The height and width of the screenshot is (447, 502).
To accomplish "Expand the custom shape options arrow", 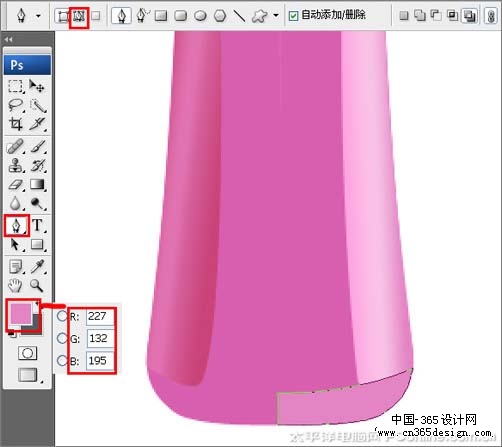I will [x=276, y=15].
